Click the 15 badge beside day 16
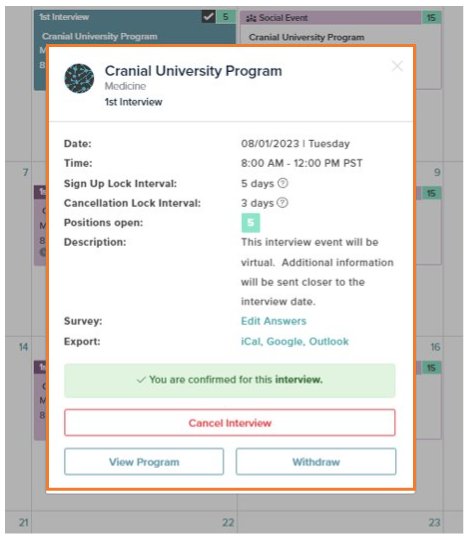472x540 pixels. pyautogui.click(x=431, y=368)
